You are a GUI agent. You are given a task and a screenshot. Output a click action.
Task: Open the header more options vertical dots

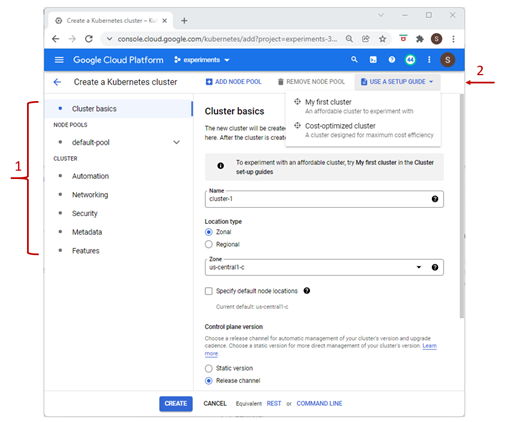click(429, 60)
